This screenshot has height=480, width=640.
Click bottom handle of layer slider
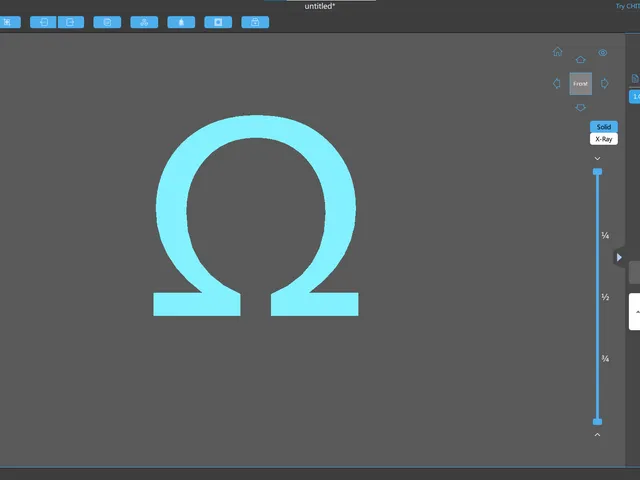pos(597,422)
